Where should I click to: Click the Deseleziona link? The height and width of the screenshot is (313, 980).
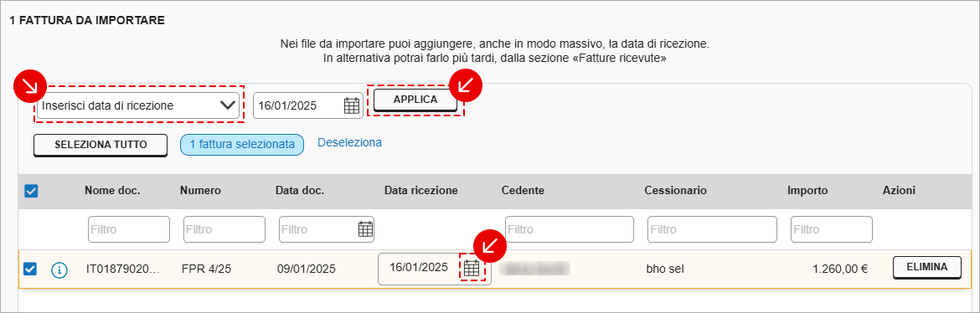349,142
